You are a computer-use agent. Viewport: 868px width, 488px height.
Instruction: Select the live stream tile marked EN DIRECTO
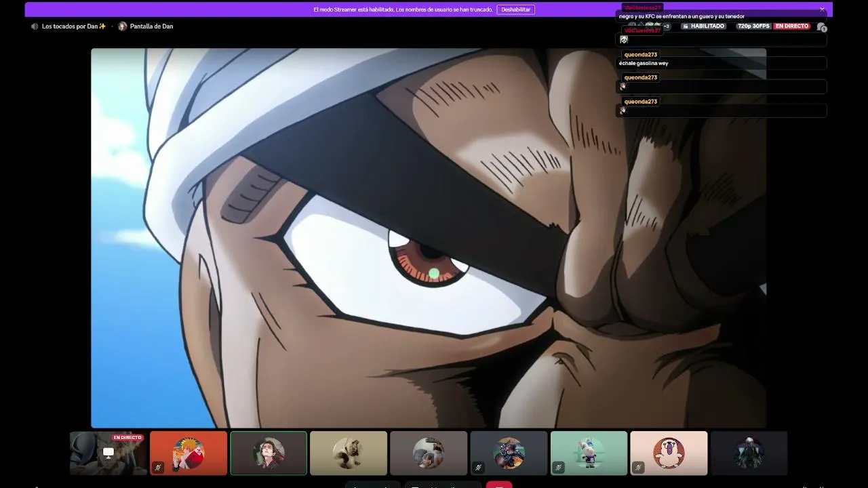108,453
